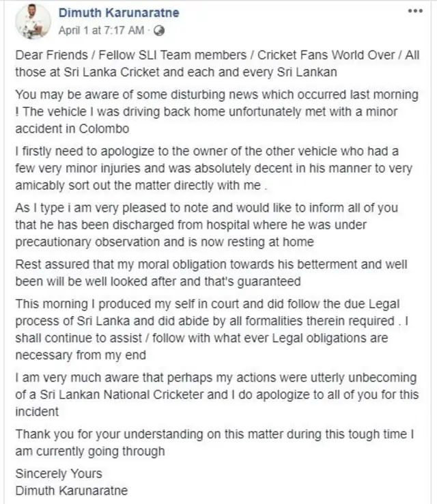
Task: Open the post's three-dot options menu
Action: point(414,12)
